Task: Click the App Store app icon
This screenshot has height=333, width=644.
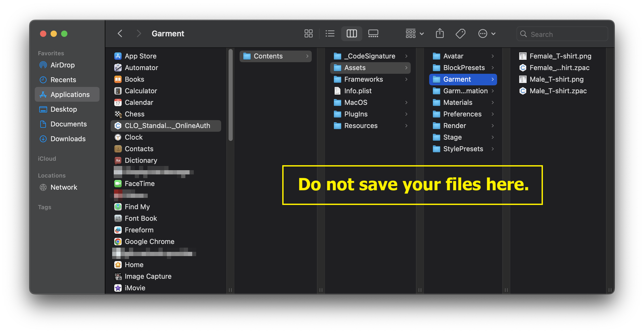Action: click(x=118, y=56)
